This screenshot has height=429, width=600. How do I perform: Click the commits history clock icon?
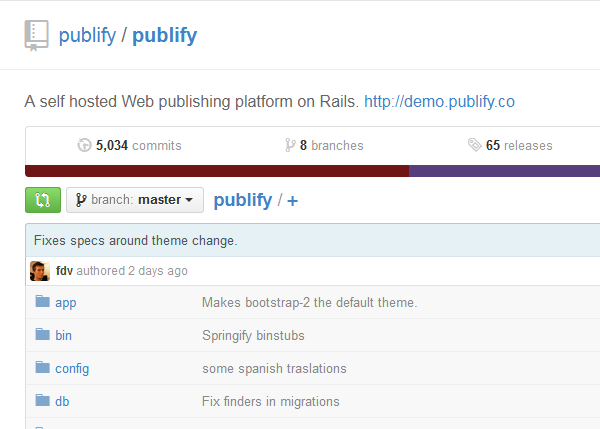pos(84,145)
